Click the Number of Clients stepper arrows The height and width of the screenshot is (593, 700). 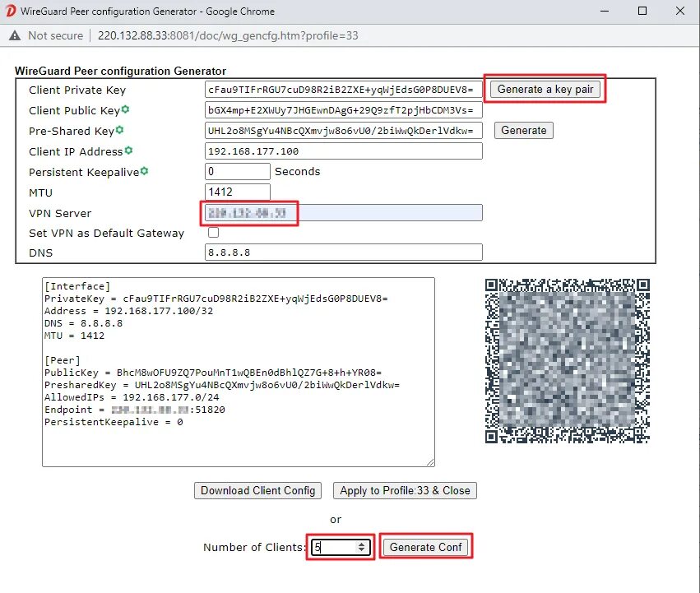362,547
